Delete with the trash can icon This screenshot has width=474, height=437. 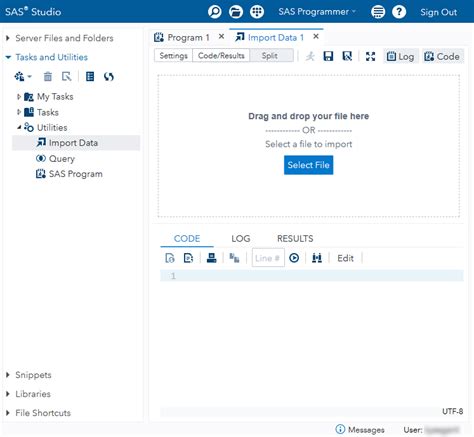pyautogui.click(x=48, y=77)
